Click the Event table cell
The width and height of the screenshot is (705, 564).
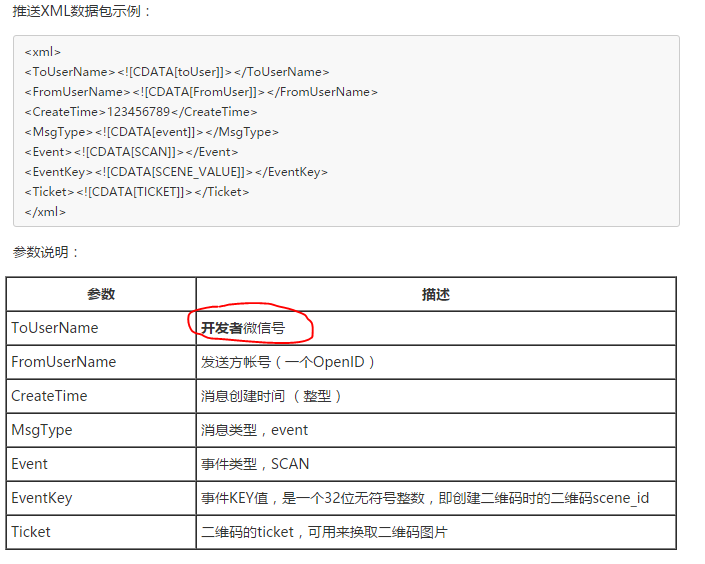coord(101,464)
